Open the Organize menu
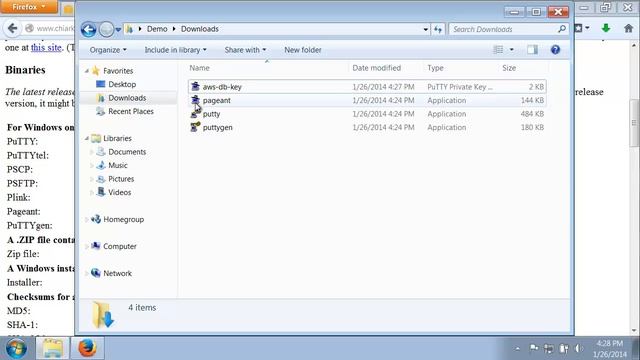The image size is (640, 360). tap(108, 50)
